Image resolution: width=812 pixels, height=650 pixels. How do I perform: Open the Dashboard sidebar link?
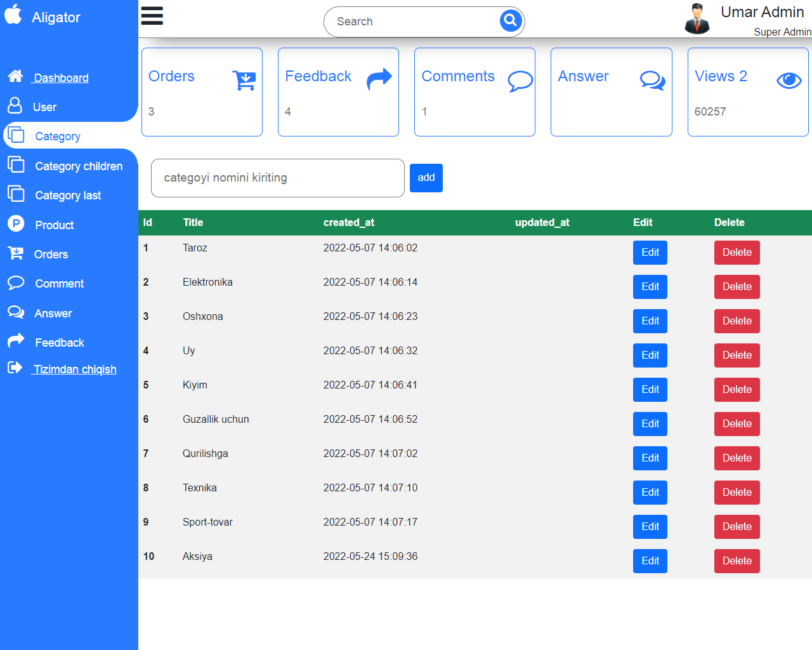(61, 78)
